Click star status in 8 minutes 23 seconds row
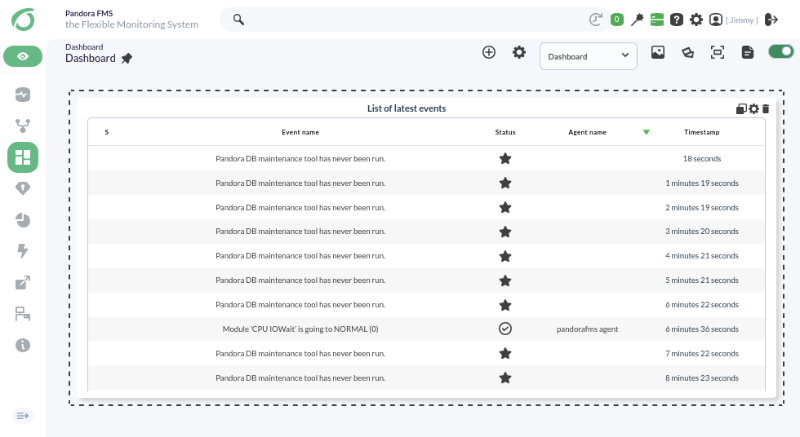 point(505,378)
